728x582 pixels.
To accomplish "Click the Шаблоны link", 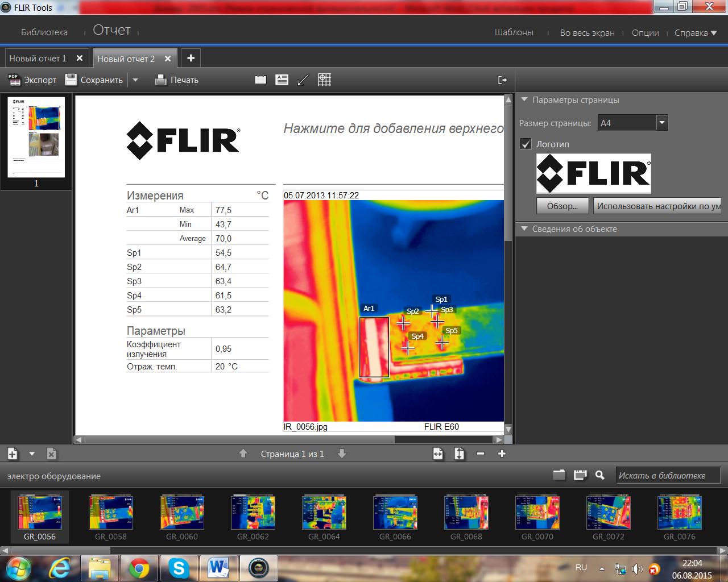I will (x=514, y=32).
